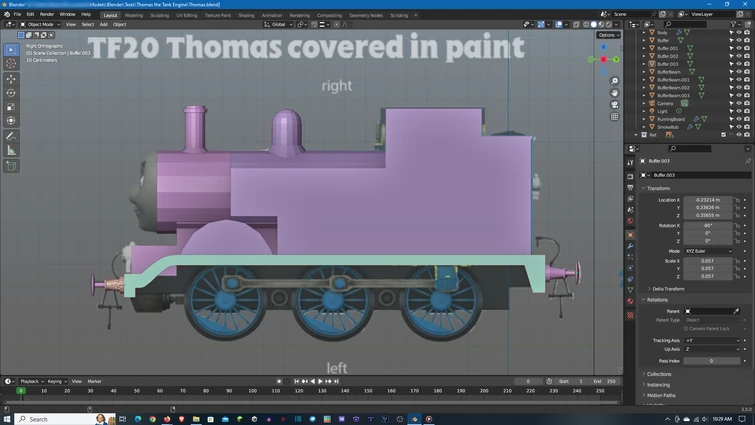
Task: Open the Global transform orientation dropdown
Action: coord(278,25)
